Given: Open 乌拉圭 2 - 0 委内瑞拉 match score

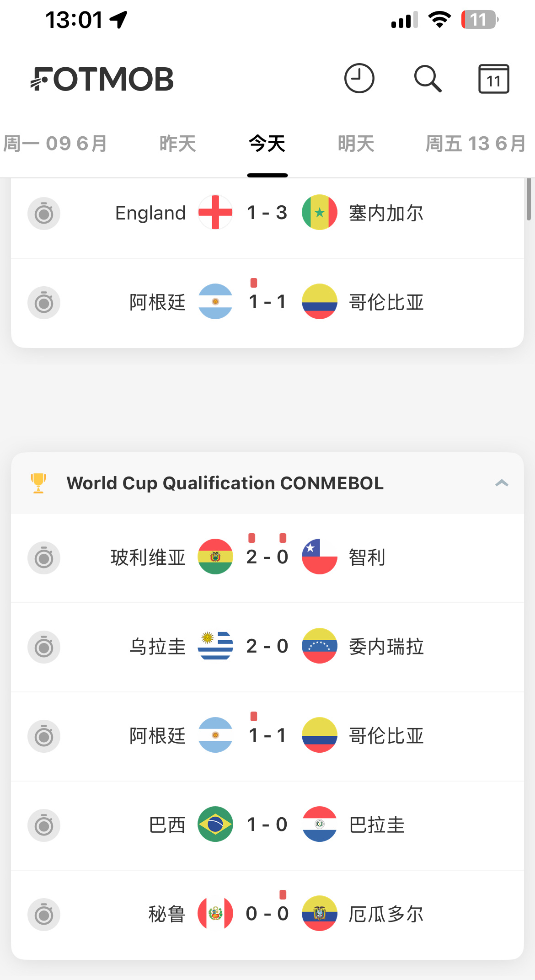Looking at the screenshot, I should click(267, 646).
